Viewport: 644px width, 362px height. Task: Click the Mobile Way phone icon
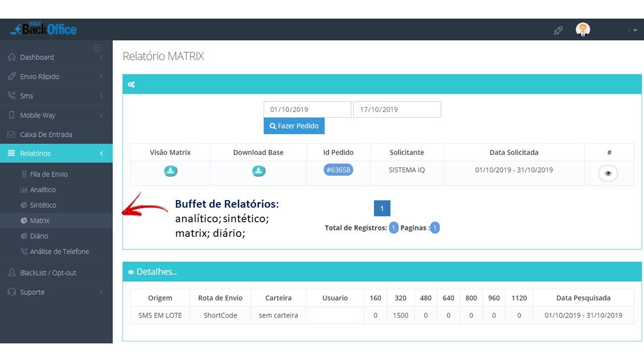coord(12,115)
